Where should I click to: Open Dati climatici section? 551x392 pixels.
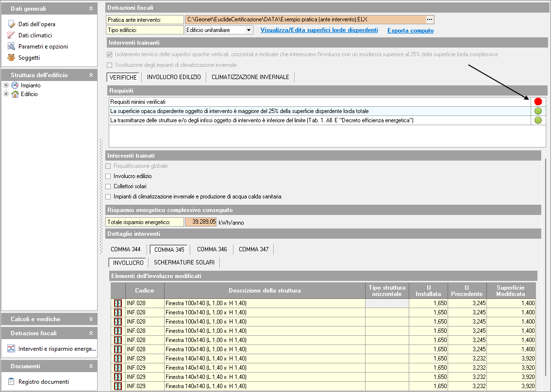tap(35, 35)
